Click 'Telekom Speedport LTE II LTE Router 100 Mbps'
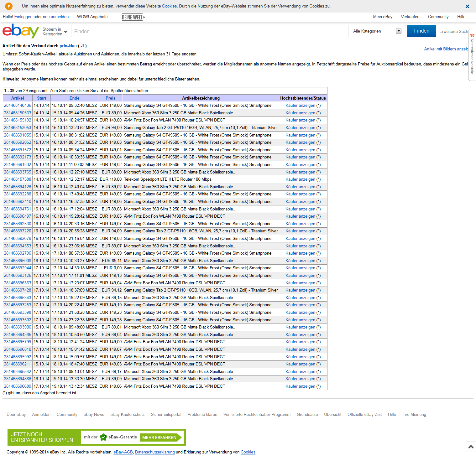 (x=168, y=179)
